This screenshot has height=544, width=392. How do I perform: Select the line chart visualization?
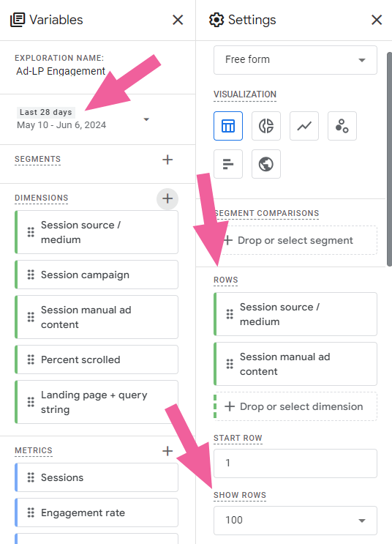coord(304,126)
